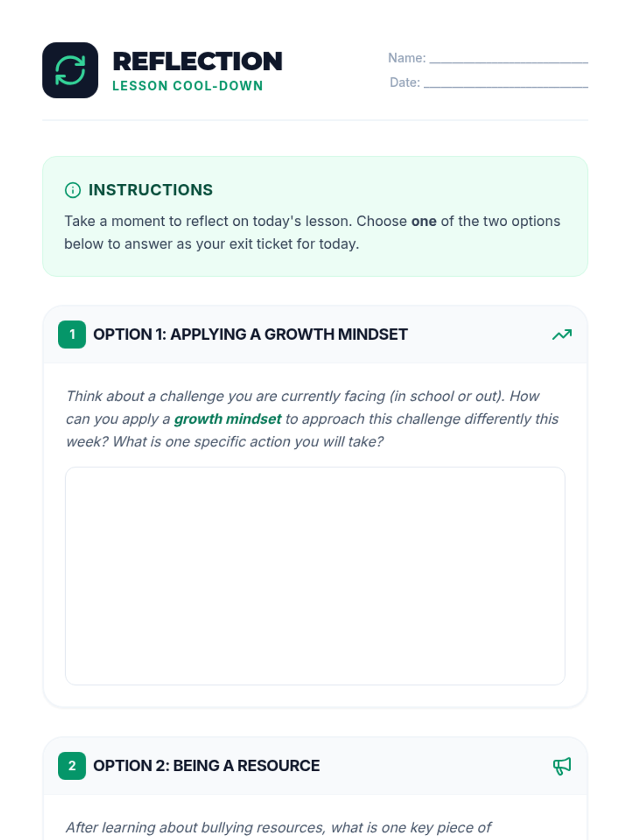
Task: Click the LESSON COOL-DOWN subtitle
Action: coord(187,86)
